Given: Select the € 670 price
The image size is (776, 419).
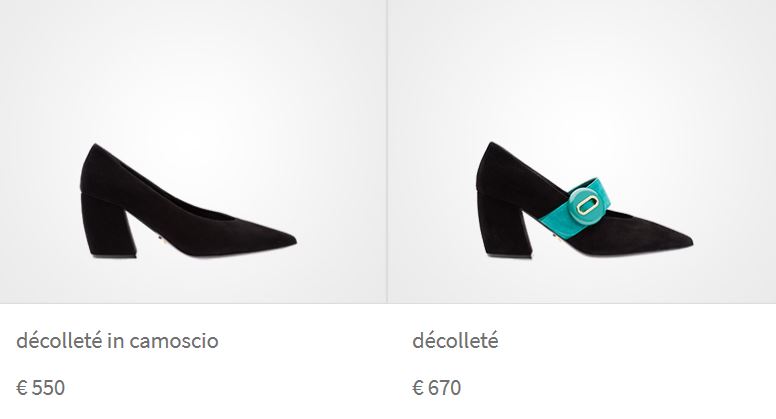Looking at the screenshot, I should [x=436, y=388].
